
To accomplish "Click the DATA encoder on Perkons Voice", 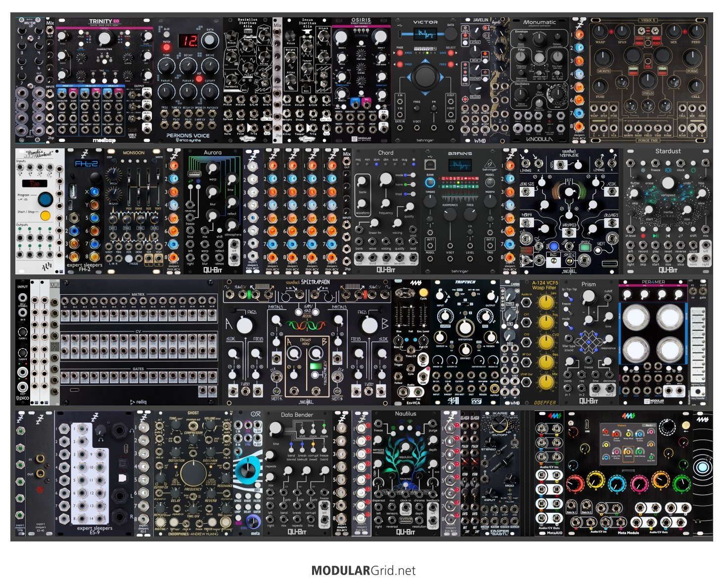I will [210, 41].
